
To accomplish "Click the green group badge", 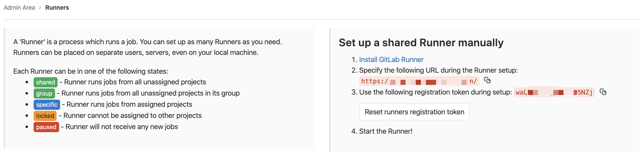I will tap(44, 94).
